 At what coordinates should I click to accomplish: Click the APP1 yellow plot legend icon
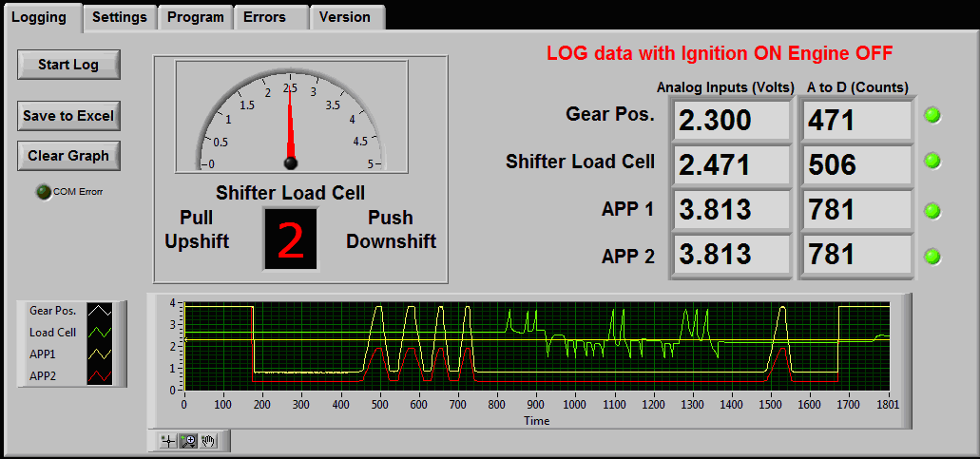click(x=100, y=354)
